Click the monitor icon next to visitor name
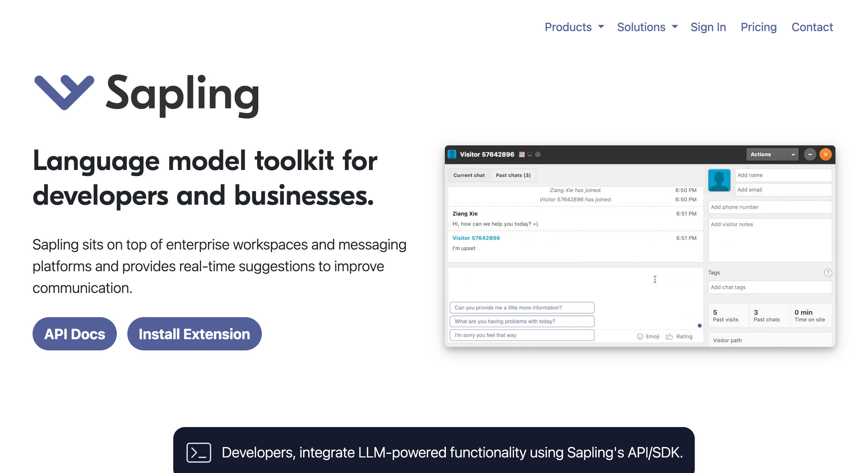Screen dimensions: 868x473 click(x=530, y=154)
